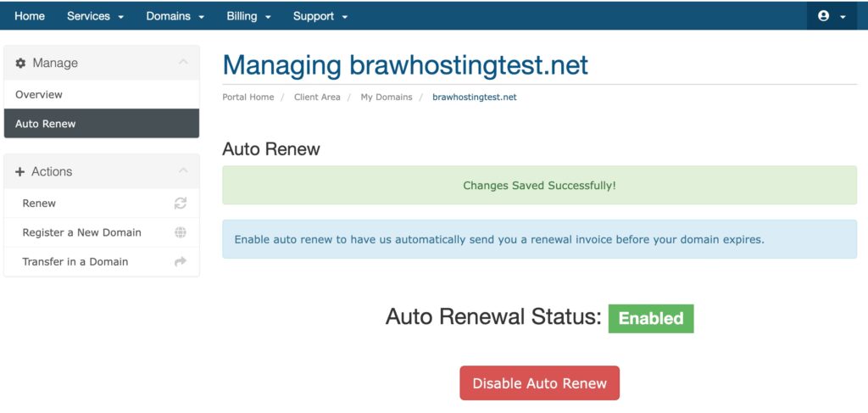This screenshot has height=413, width=868.
Task: Click the 'Enable auto renew' info notice
Action: 539,239
